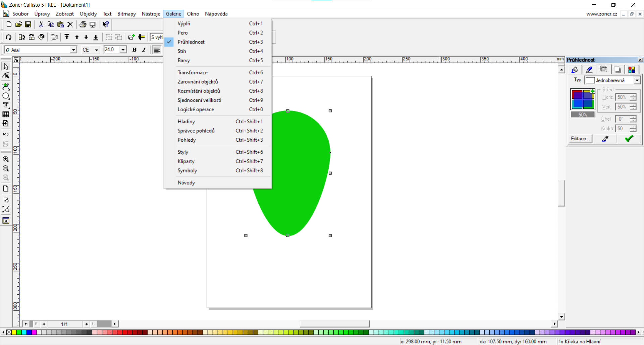Choose Stín from Galerie menu

coord(217,51)
